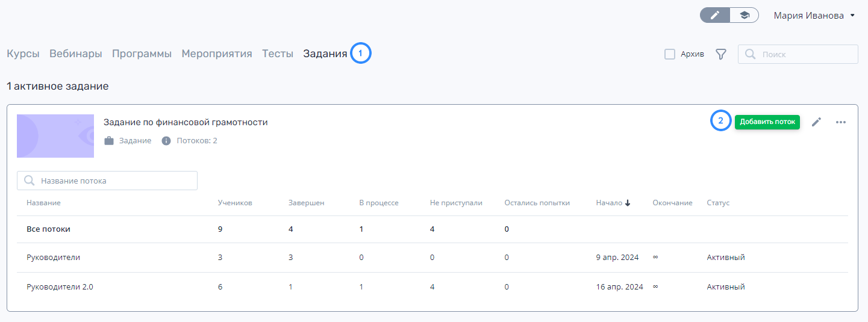868x322 pixels.
Task: Switch to graduation cap student mode
Action: [744, 16]
